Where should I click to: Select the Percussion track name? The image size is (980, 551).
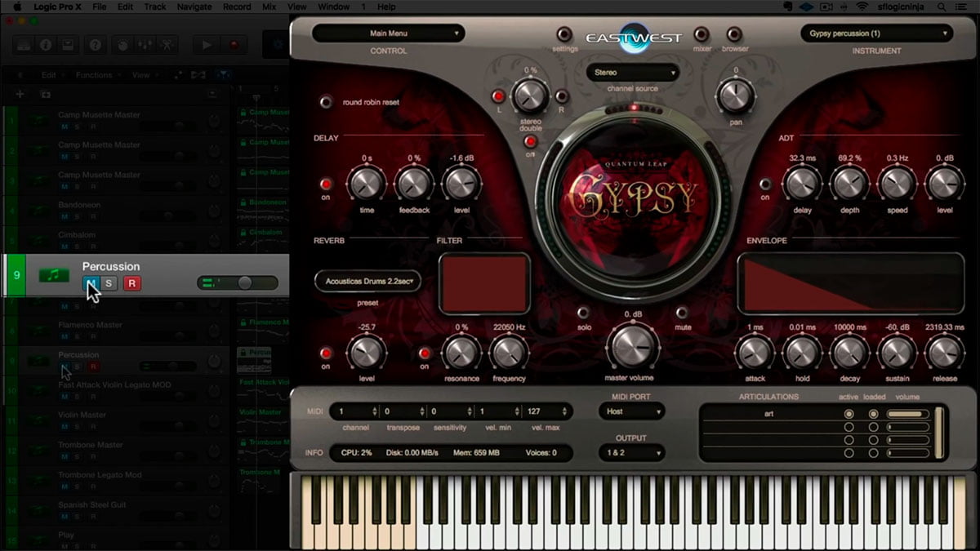tap(111, 266)
